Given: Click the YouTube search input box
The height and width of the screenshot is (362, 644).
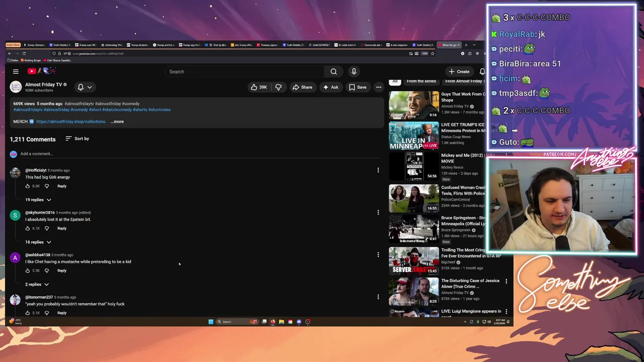Looking at the screenshot, I should click(245, 71).
